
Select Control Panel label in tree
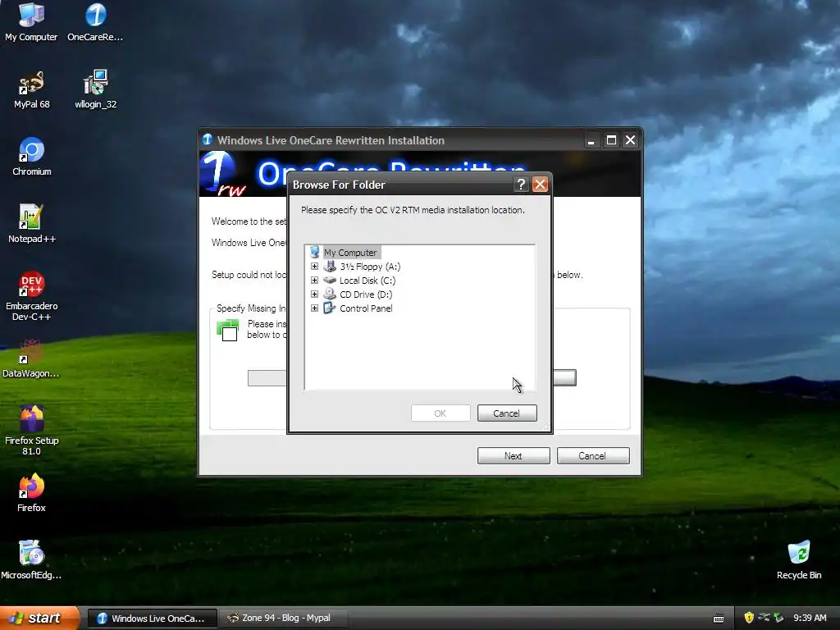pyautogui.click(x=366, y=308)
